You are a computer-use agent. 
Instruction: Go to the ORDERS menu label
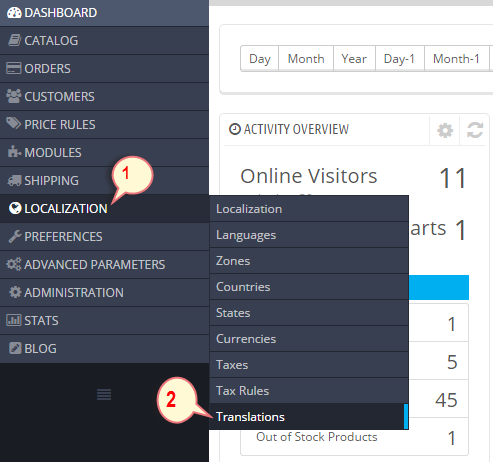47,69
